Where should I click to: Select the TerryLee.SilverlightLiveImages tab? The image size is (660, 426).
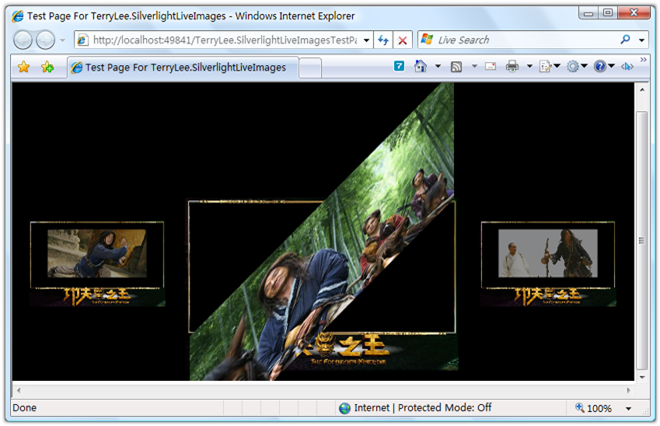[184, 67]
